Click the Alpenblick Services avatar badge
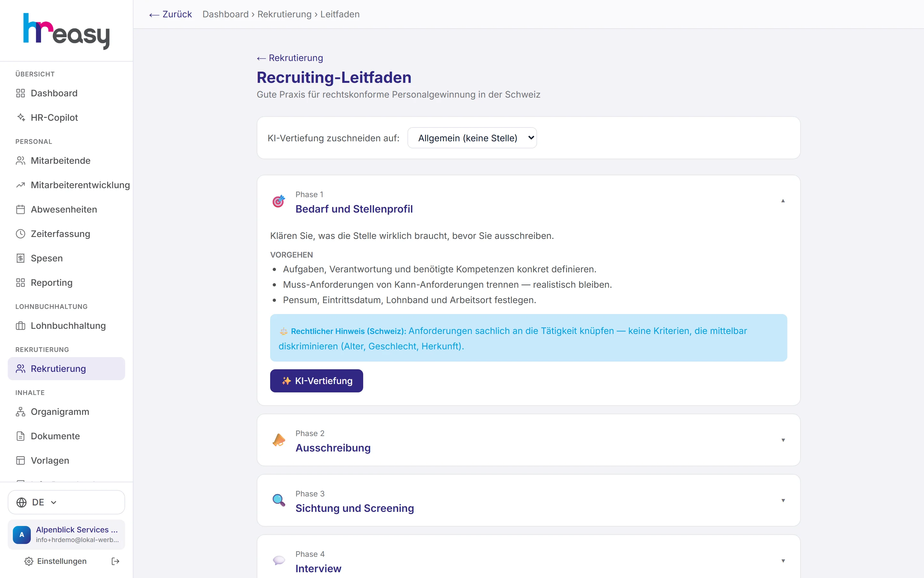The width and height of the screenshot is (924, 578). (x=22, y=534)
